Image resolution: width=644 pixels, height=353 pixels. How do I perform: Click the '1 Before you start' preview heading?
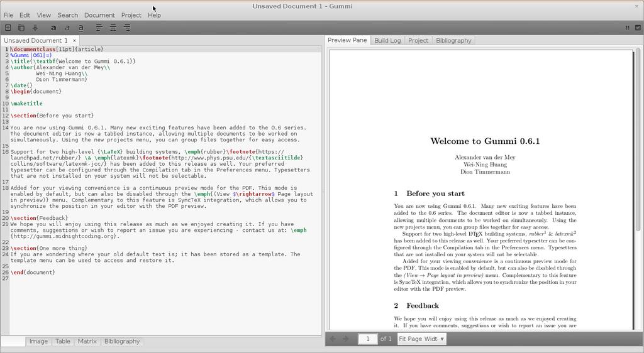[429, 193]
